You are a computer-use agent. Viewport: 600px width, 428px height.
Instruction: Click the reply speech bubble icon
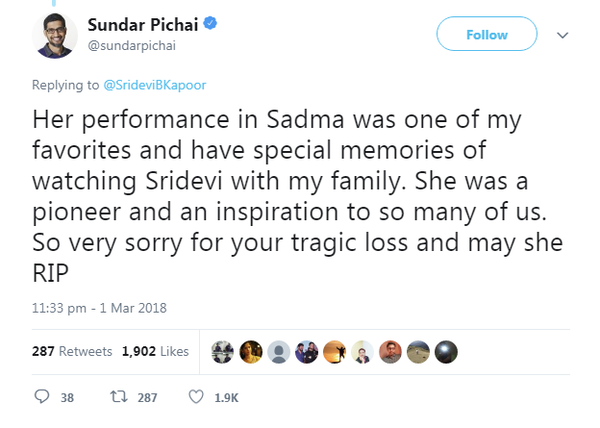pyautogui.click(x=42, y=397)
